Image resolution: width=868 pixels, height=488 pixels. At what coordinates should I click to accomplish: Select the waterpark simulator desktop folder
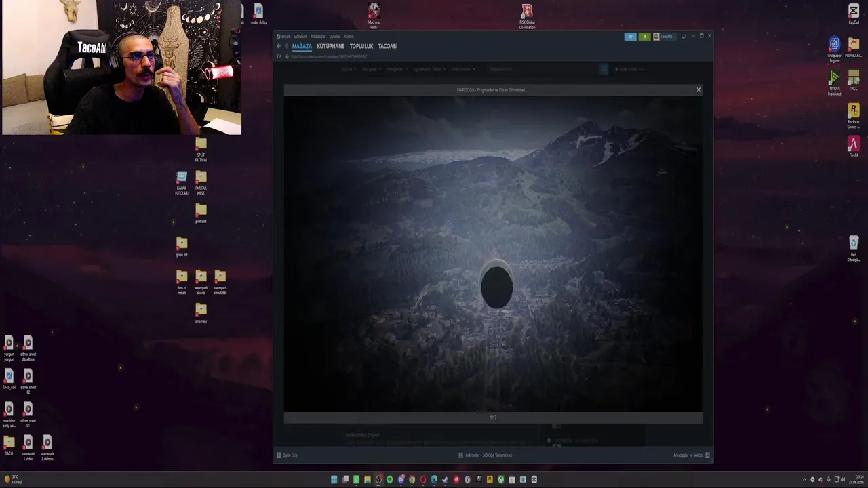(220, 283)
